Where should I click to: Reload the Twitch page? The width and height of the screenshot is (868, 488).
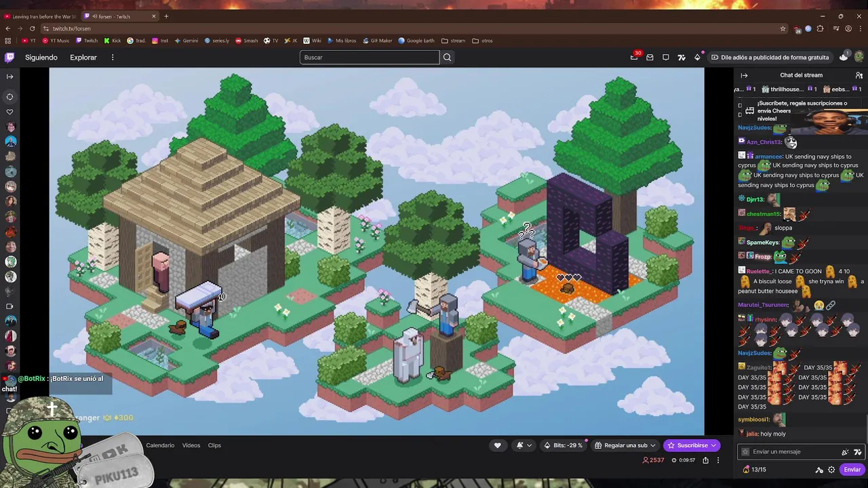click(33, 28)
